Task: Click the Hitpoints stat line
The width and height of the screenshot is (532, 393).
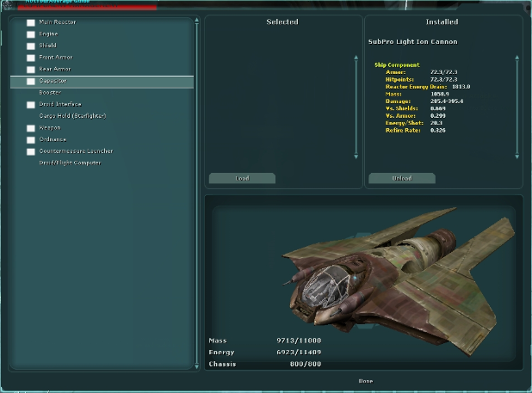Action: (422, 79)
